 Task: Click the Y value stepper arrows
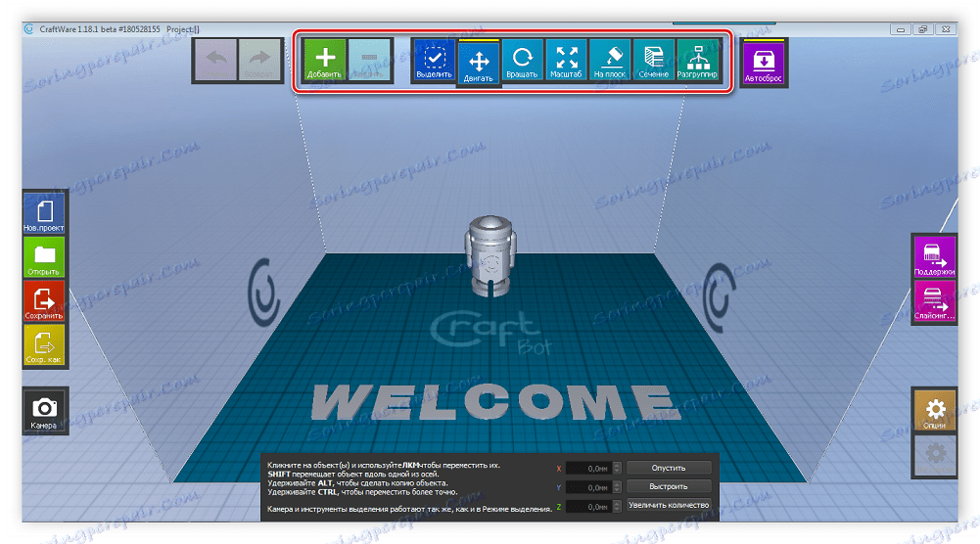(x=617, y=487)
